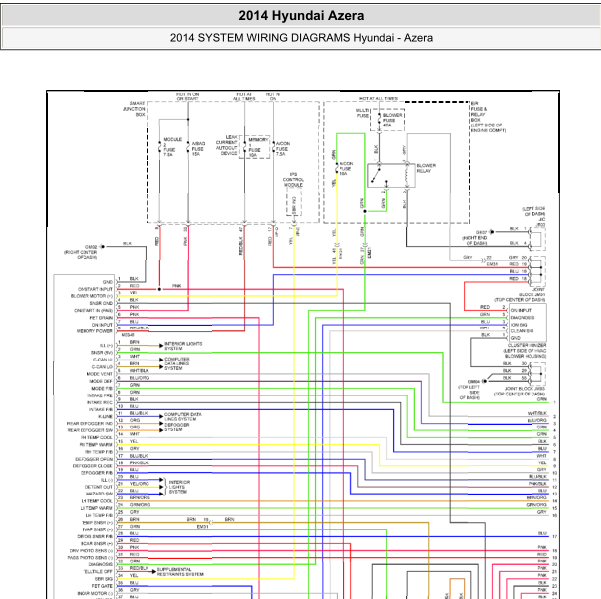Click the 'FET GATE' pin label

[102, 586]
